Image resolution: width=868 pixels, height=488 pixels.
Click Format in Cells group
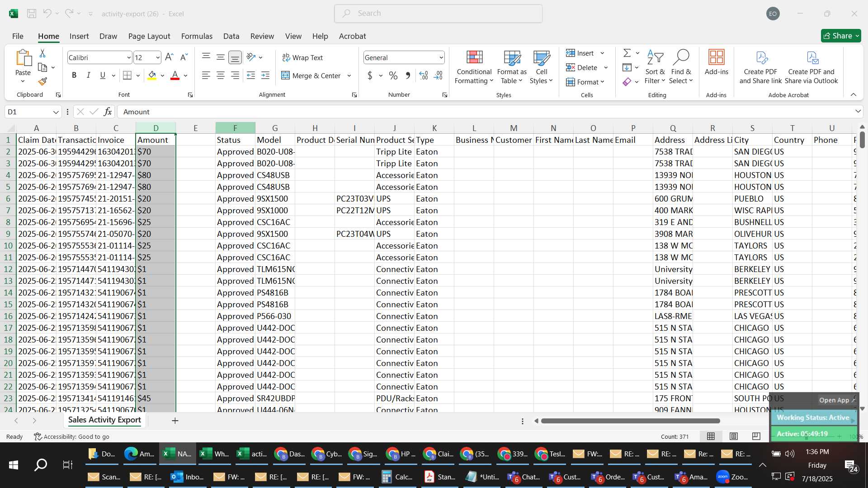pos(585,82)
